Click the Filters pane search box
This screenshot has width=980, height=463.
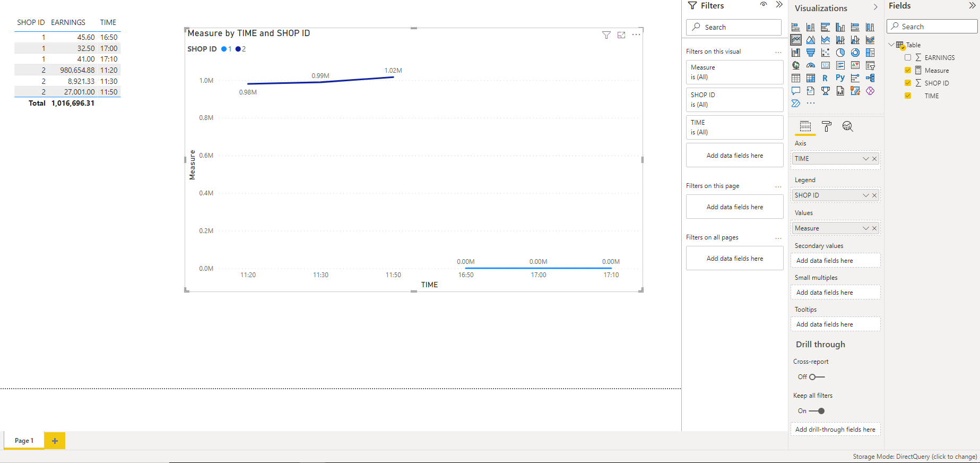[734, 27]
